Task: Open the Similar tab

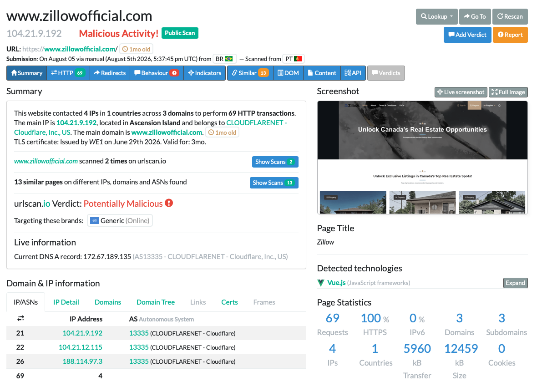Action: pos(250,73)
